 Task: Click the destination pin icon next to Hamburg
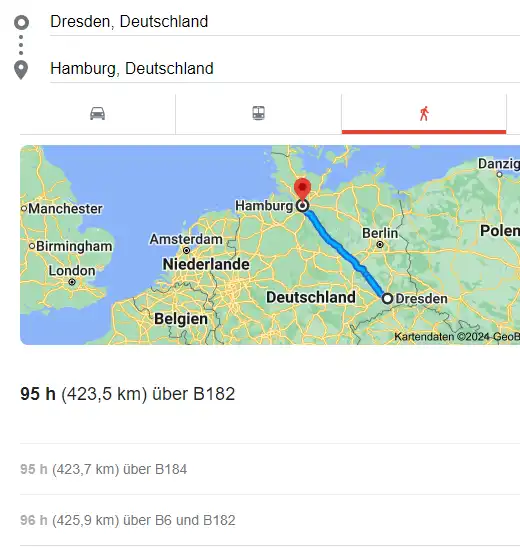[x=21, y=70]
